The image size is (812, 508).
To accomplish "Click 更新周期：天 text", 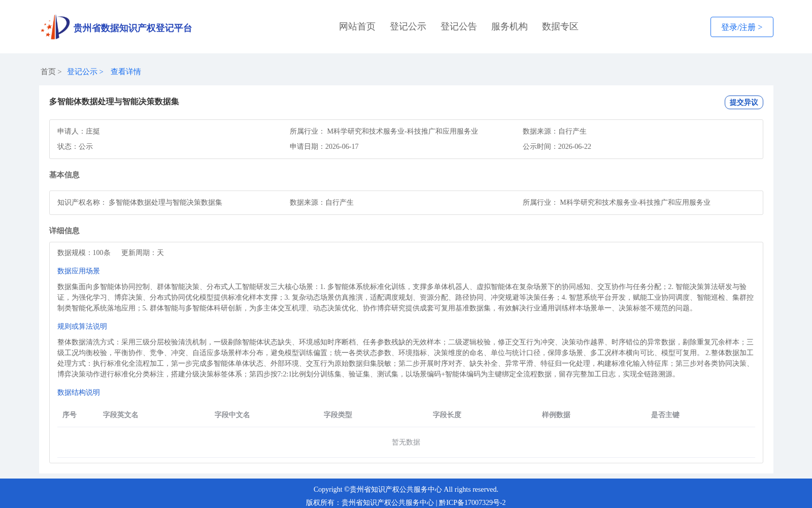I will 143,252.
